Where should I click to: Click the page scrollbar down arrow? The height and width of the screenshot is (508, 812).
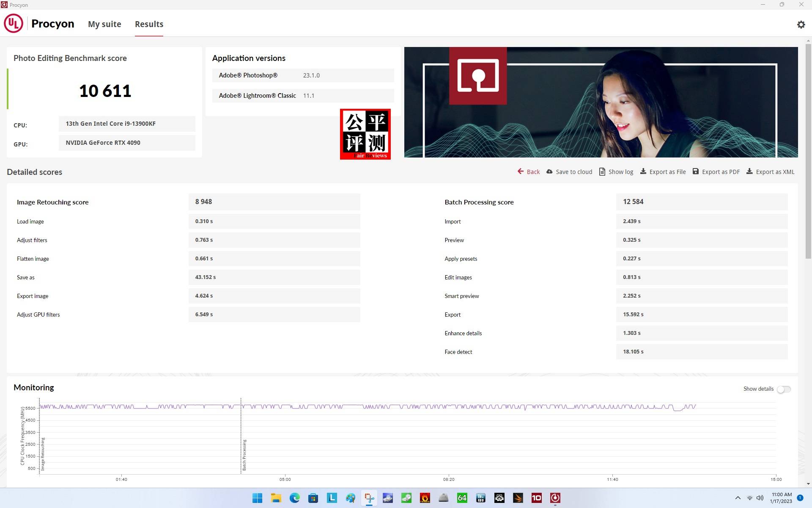pyautogui.click(x=808, y=483)
